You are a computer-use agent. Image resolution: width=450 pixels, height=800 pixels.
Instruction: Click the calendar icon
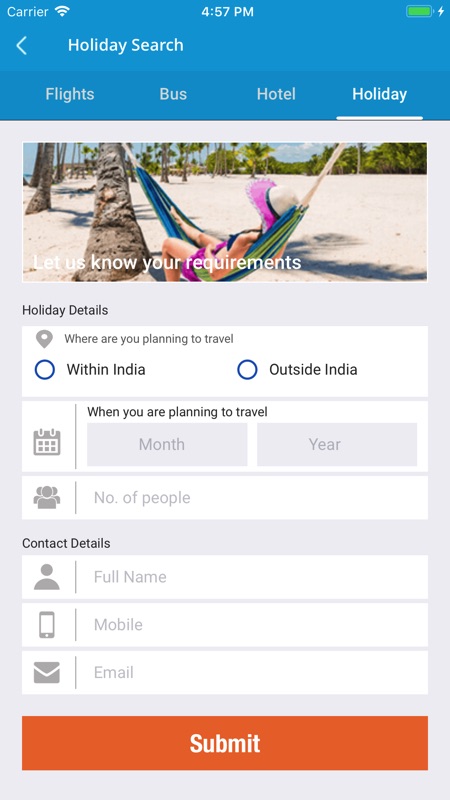[47, 442]
